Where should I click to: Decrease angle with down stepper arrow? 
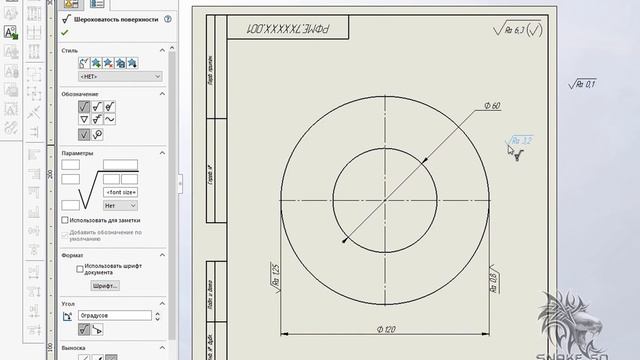[x=157, y=319]
